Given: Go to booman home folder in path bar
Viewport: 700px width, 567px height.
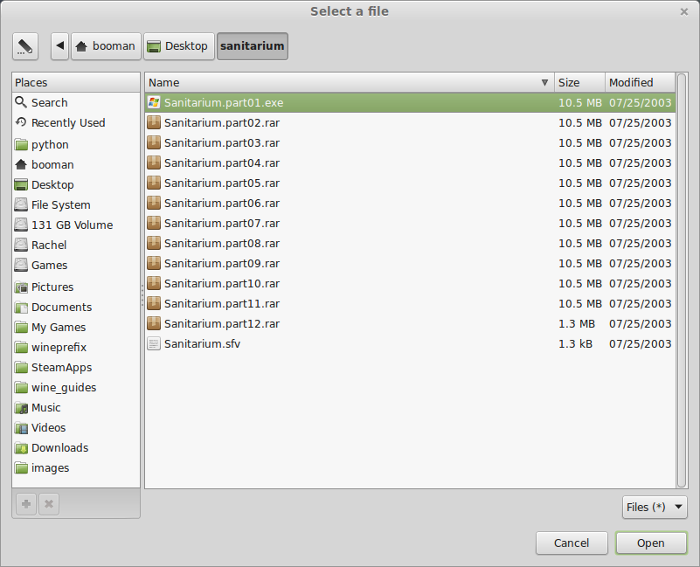Looking at the screenshot, I should tap(106, 46).
